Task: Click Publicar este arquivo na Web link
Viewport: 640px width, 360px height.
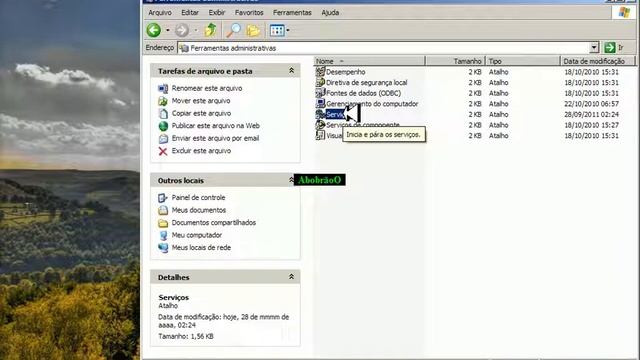Action: 216,126
